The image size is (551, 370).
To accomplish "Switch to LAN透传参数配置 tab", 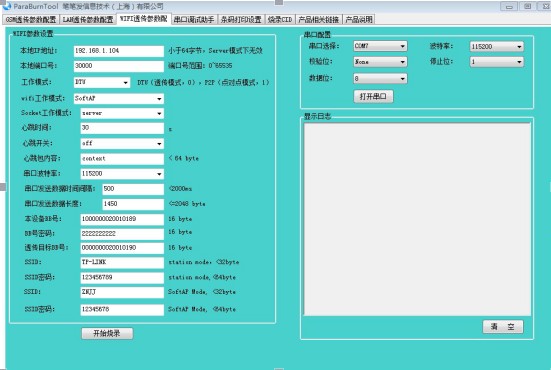I will click(x=88, y=19).
